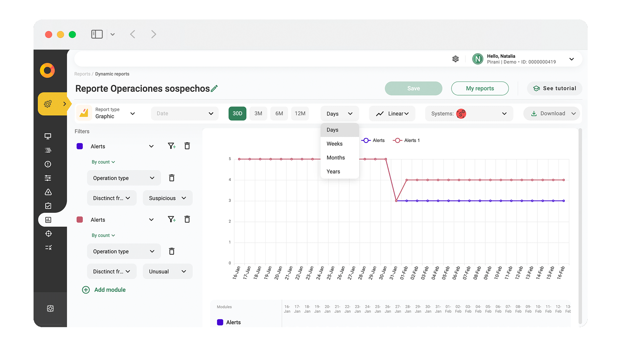Image resolution: width=644 pixels, height=362 pixels.
Task: Select Months from the open frequency dropdown
Action: click(335, 158)
